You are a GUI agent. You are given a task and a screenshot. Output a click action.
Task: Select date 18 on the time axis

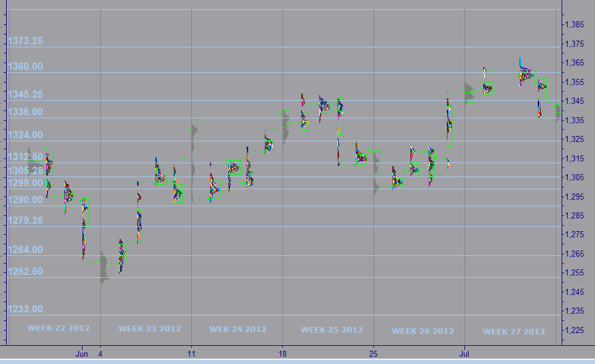282,352
